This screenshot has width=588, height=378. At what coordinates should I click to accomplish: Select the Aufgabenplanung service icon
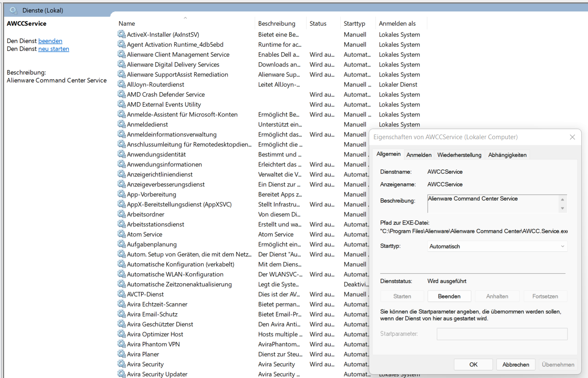click(121, 244)
